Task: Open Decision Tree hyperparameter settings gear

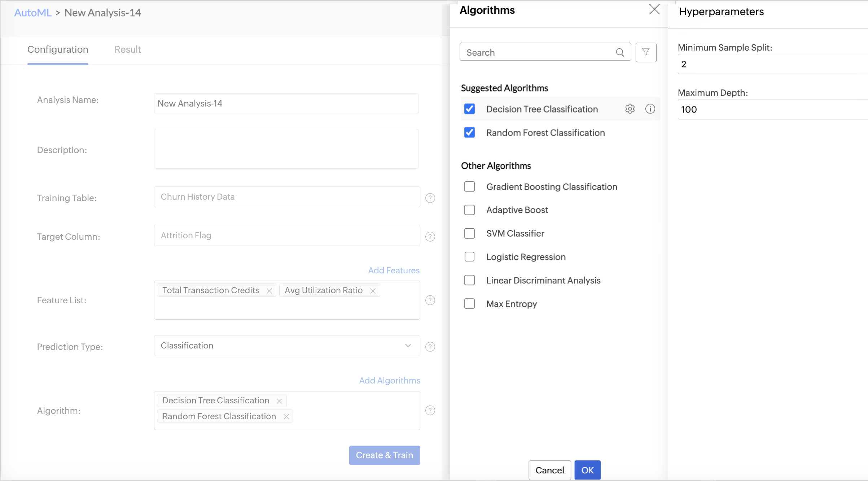Action: [x=630, y=109]
